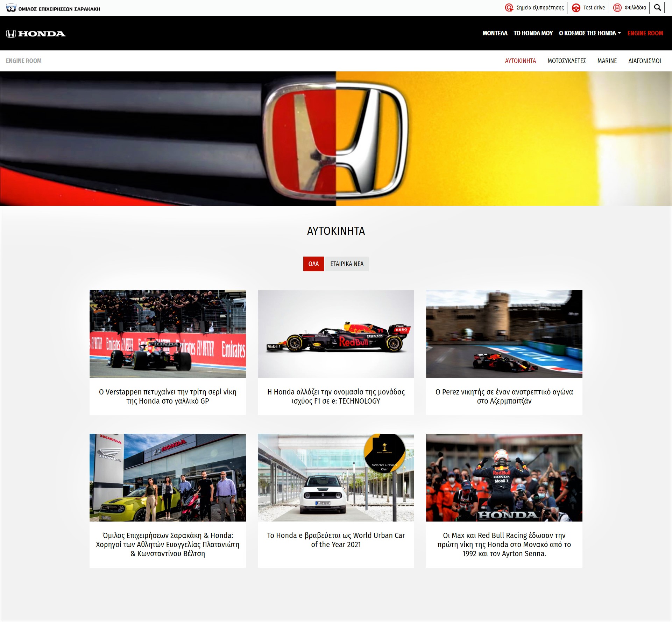Viewport: 672px width, 622px height.
Task: Select the ΑΥΤΟΚΙΝΗΤΑ sub-navigation tab
Action: (x=520, y=61)
